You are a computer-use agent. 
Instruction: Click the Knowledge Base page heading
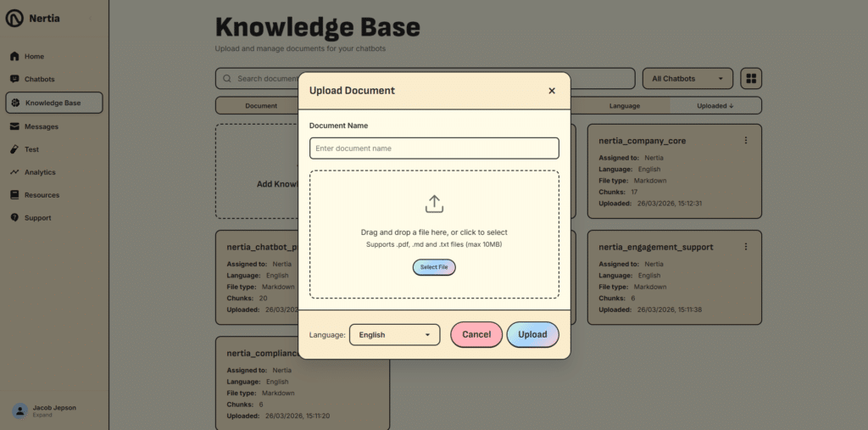[317, 27]
